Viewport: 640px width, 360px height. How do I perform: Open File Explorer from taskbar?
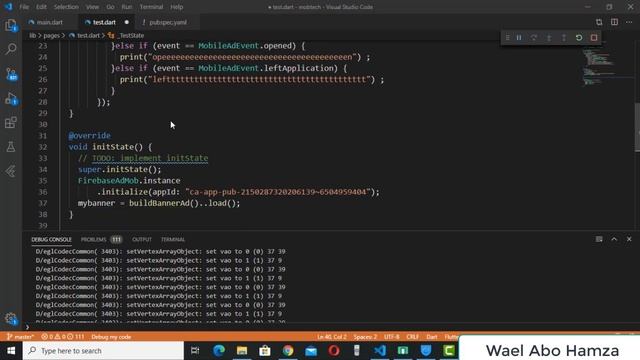click(x=242, y=351)
